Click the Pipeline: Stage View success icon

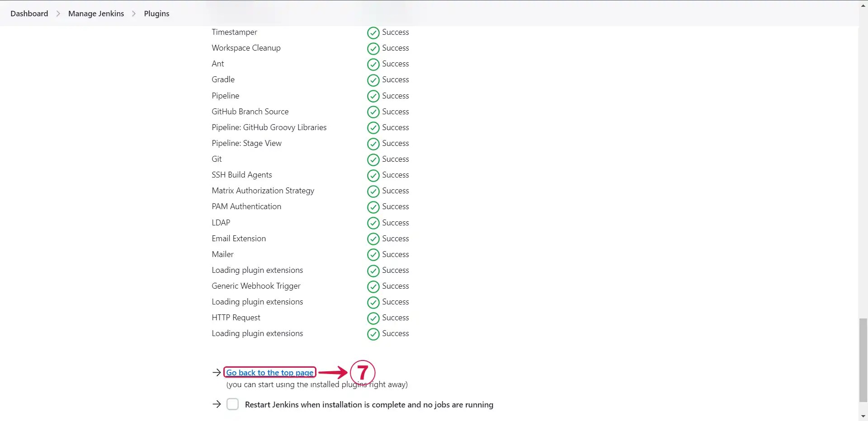point(373,144)
